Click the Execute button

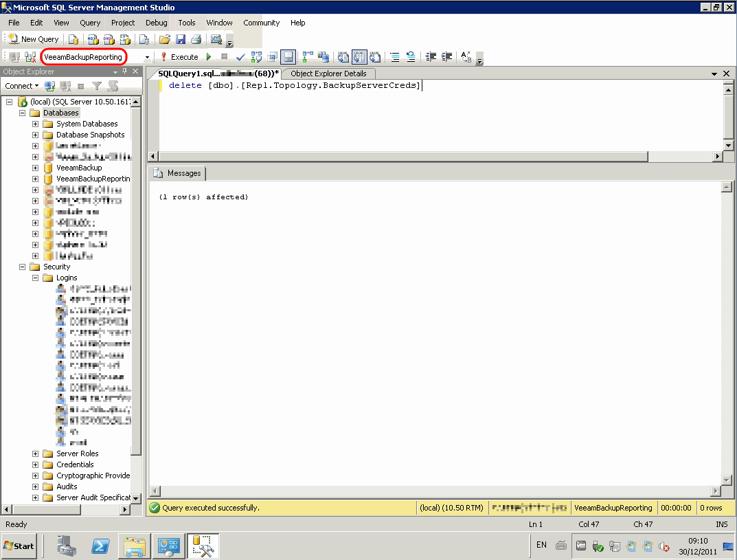[x=179, y=57]
